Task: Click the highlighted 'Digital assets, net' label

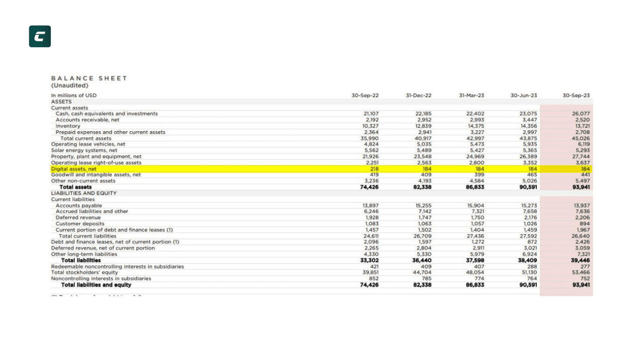Action: [x=73, y=169]
